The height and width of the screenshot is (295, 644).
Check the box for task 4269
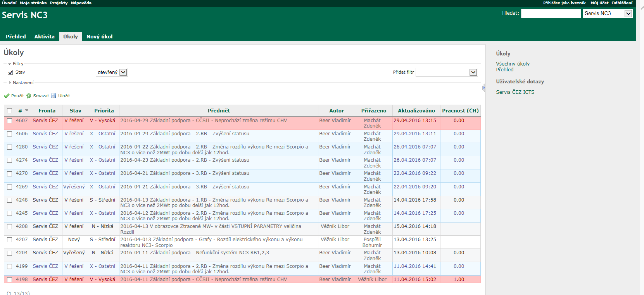(10, 187)
